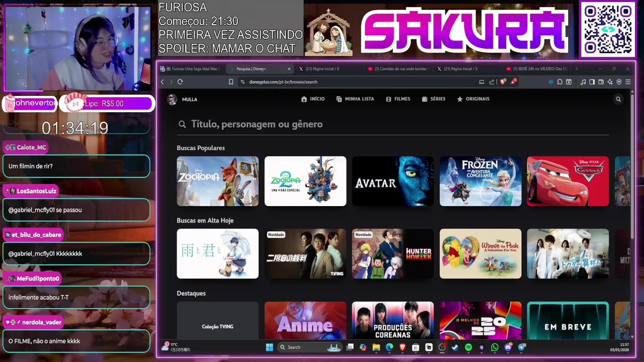The width and height of the screenshot is (644, 362).
Task: Open Steam from the taskbar
Action: (x=455, y=347)
